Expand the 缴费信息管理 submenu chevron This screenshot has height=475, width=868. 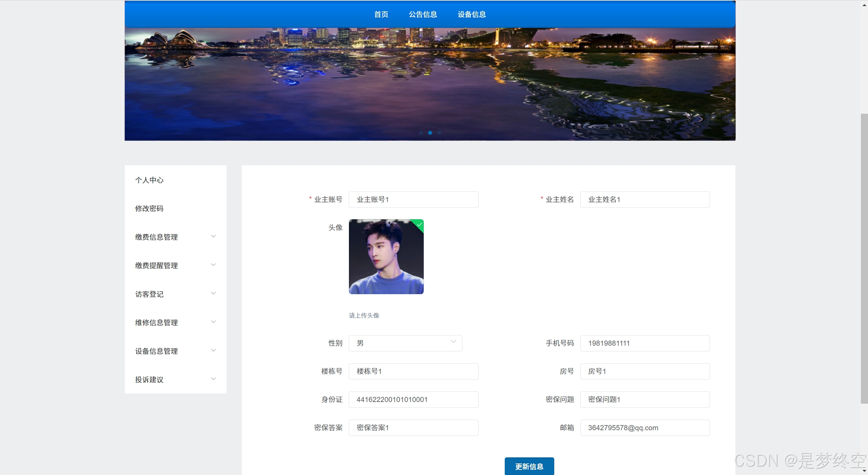click(x=213, y=236)
